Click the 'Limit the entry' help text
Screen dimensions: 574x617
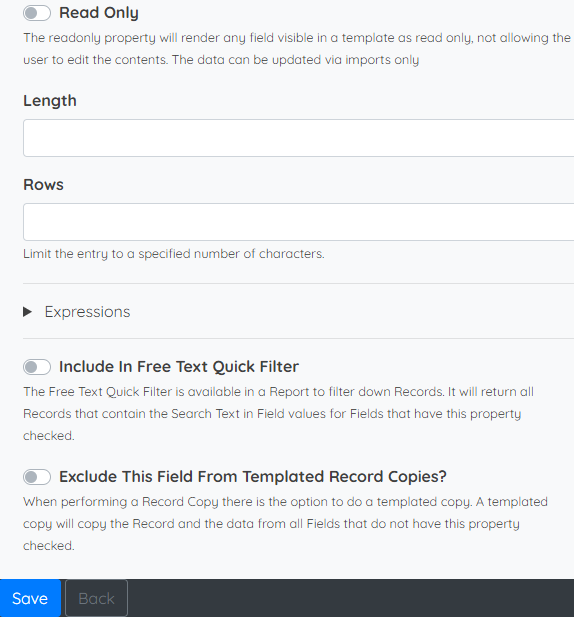(173, 254)
